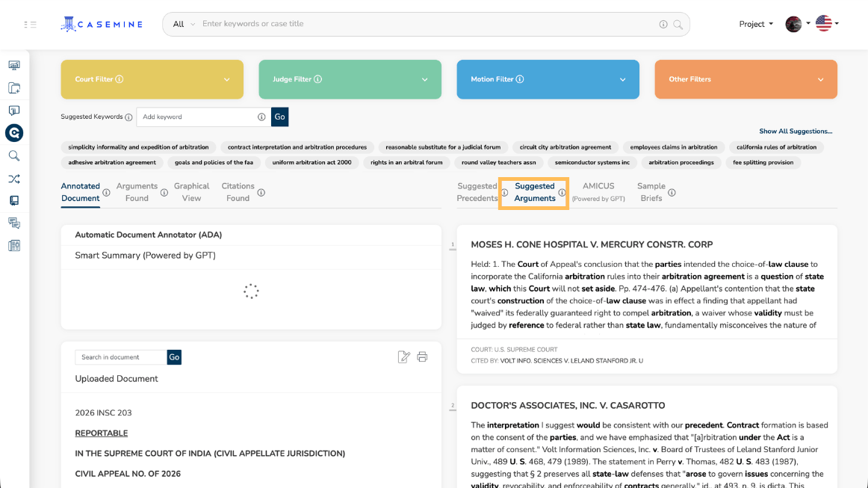The width and height of the screenshot is (868, 488).
Task: Open the AMICUS chat-bubble sidebar icon
Action: tap(14, 111)
